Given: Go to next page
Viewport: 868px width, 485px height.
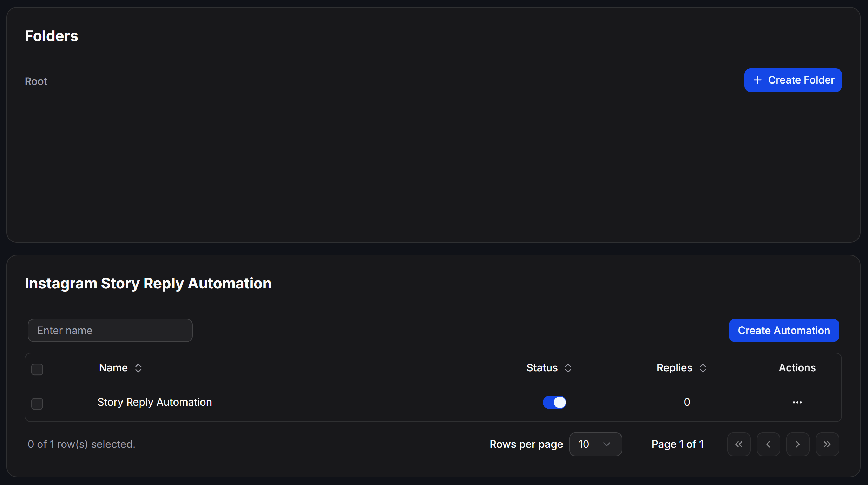Looking at the screenshot, I should 798,444.
